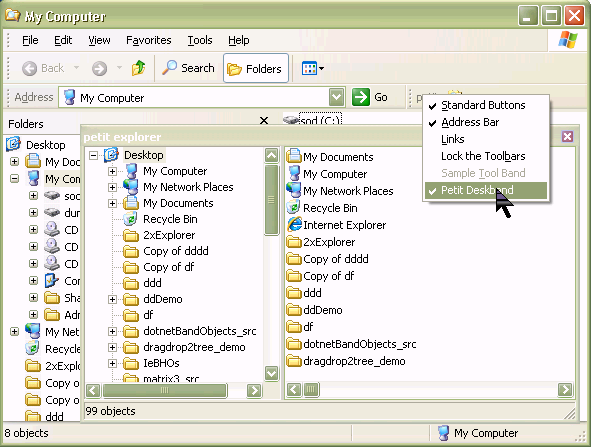Viewport: 591px width, 447px height.
Task: Select the ddd folder icon in petit tree
Action: (131, 283)
